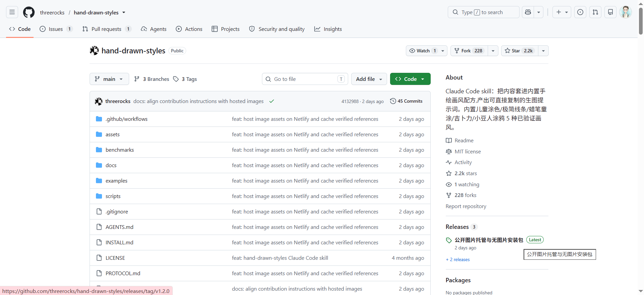
Task: Open the benchmarks folder
Action: (120, 150)
